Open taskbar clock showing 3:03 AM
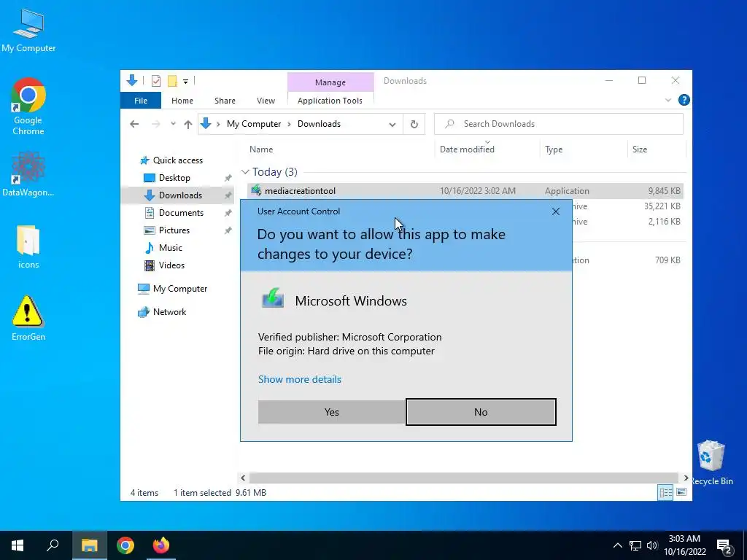The image size is (747, 560). (684, 545)
